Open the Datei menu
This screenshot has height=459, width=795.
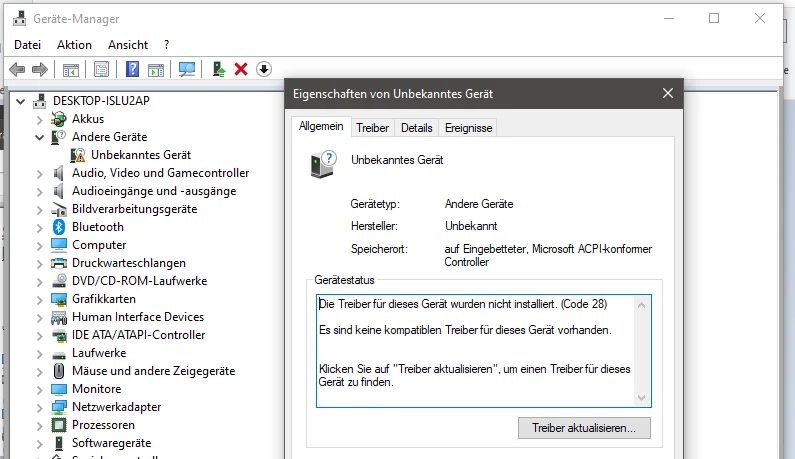[27, 45]
